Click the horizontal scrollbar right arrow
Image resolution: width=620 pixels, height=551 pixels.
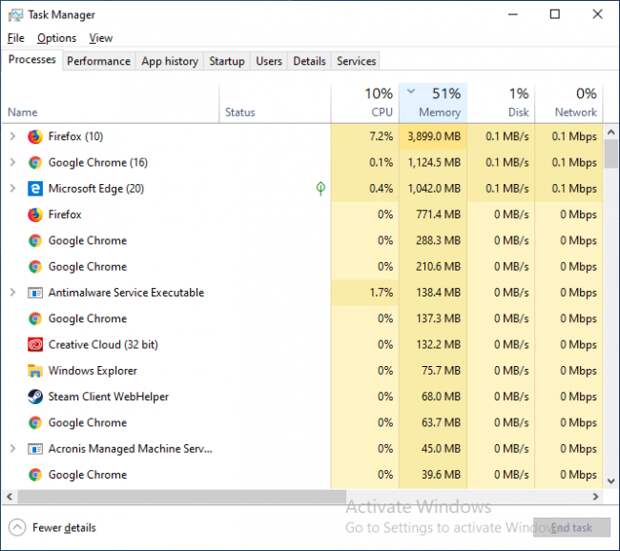[x=595, y=496]
